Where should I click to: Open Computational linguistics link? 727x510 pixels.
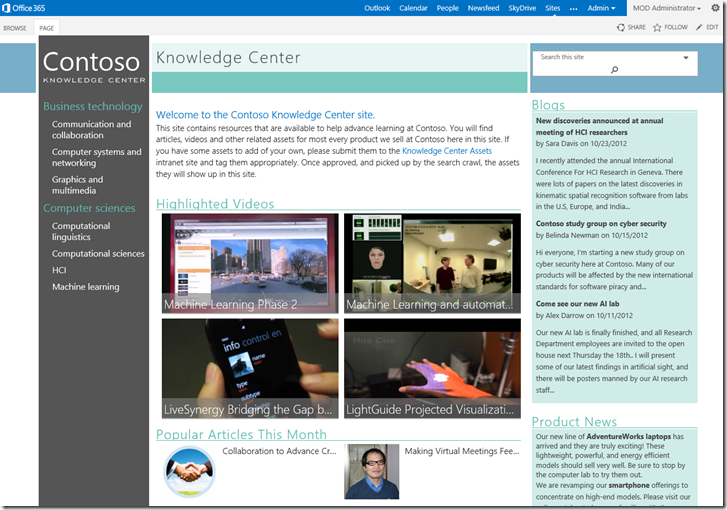81,231
